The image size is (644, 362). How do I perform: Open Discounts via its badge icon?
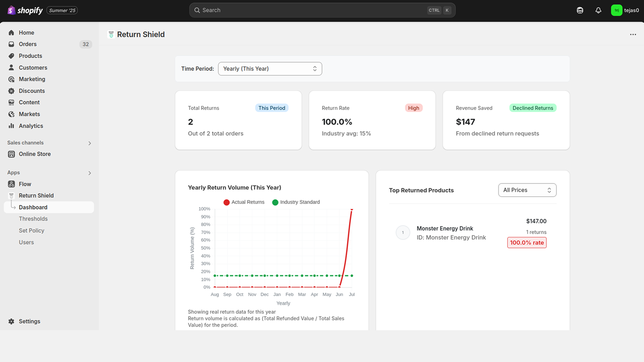tap(11, 91)
